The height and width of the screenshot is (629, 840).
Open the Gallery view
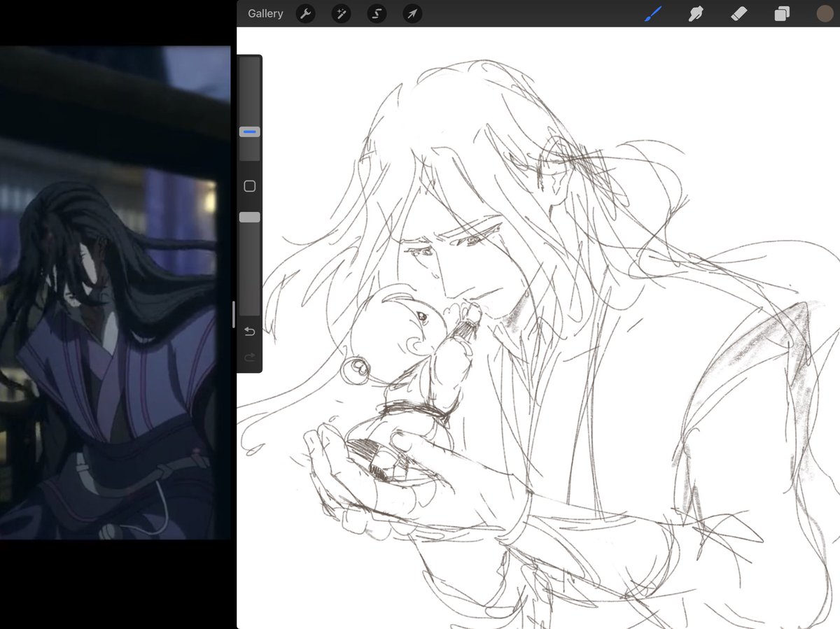(x=265, y=13)
